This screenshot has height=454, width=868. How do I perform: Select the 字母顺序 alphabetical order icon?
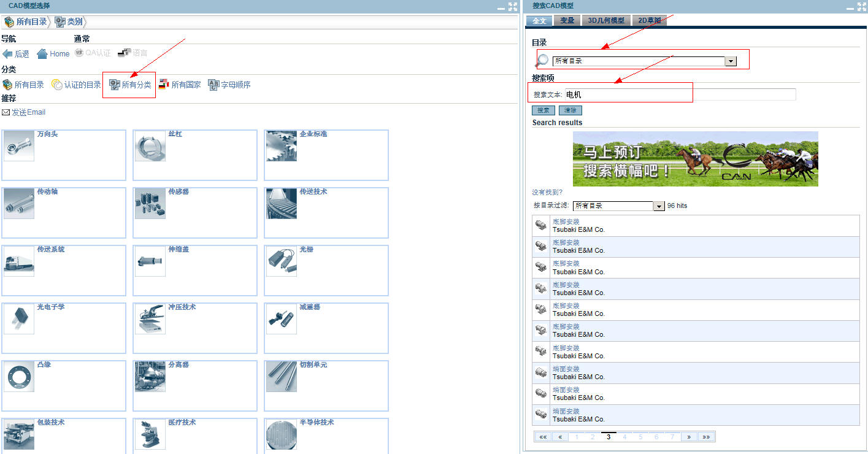pos(213,85)
